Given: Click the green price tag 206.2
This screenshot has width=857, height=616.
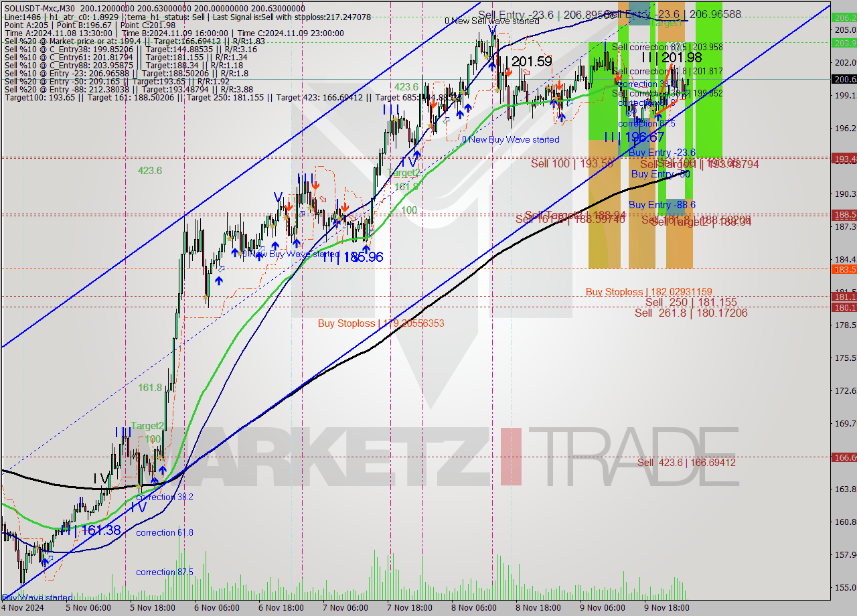Looking at the screenshot, I should pos(844,18).
